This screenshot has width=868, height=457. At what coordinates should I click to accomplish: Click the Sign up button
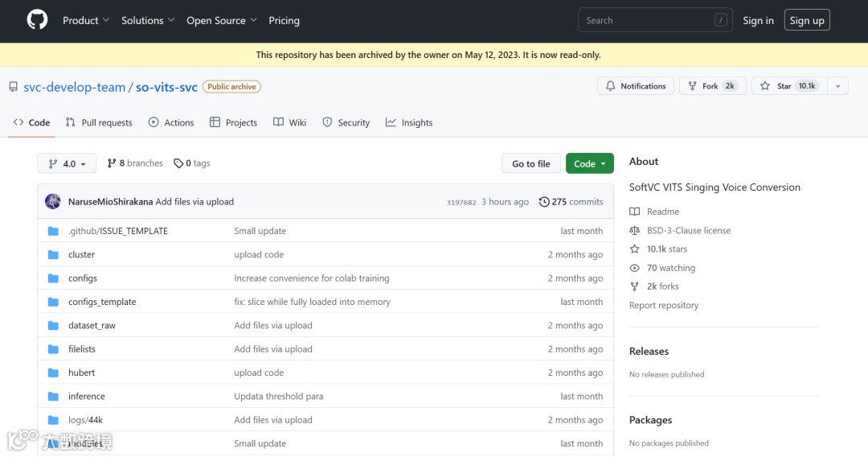click(807, 21)
